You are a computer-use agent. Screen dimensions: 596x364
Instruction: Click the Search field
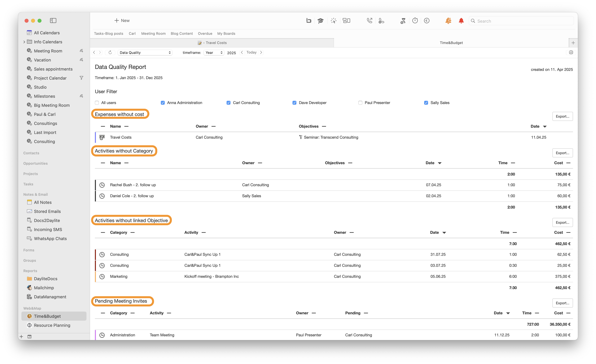pos(521,21)
